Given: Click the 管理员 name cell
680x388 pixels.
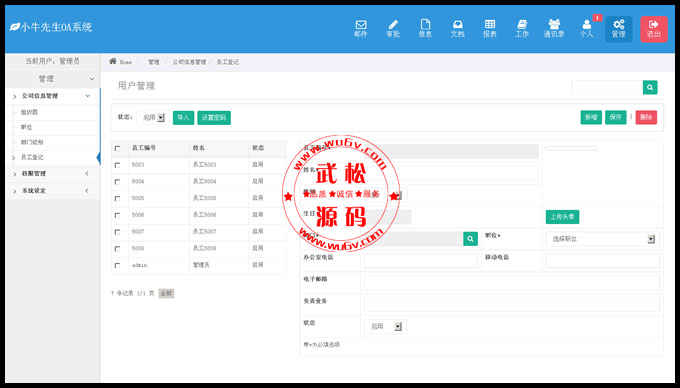Looking at the screenshot, I should [201, 264].
